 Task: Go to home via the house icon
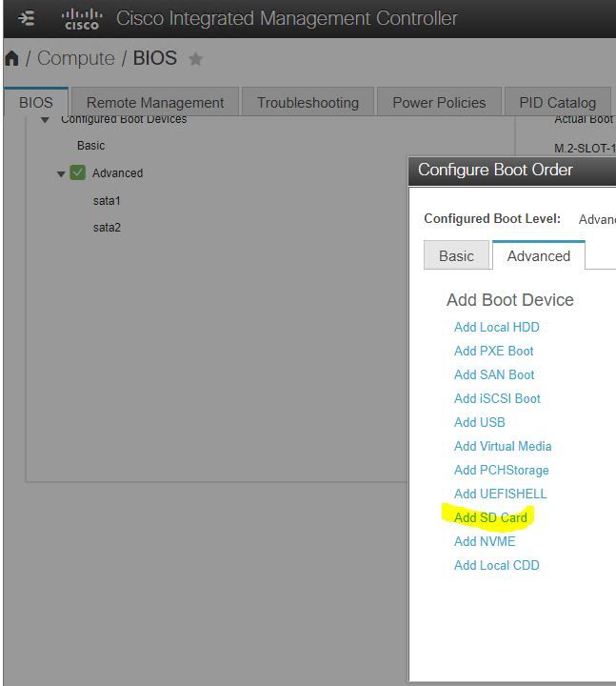click(x=11, y=58)
